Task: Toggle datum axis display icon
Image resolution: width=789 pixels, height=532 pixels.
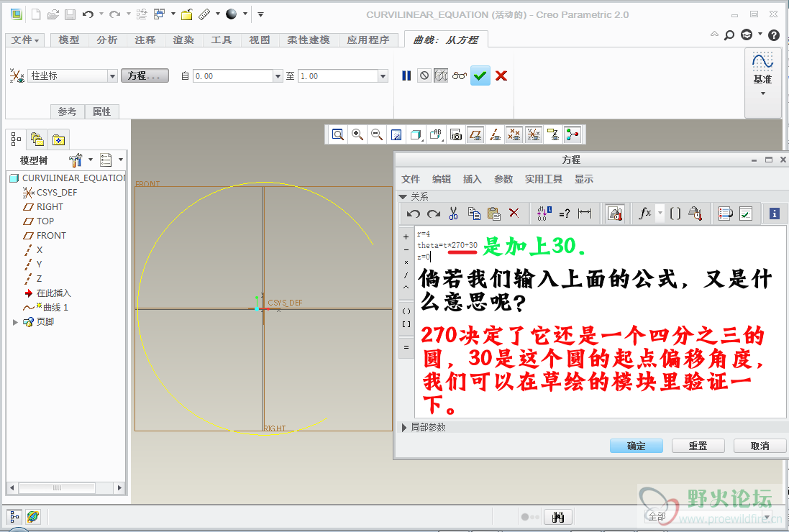Action: coord(495,134)
